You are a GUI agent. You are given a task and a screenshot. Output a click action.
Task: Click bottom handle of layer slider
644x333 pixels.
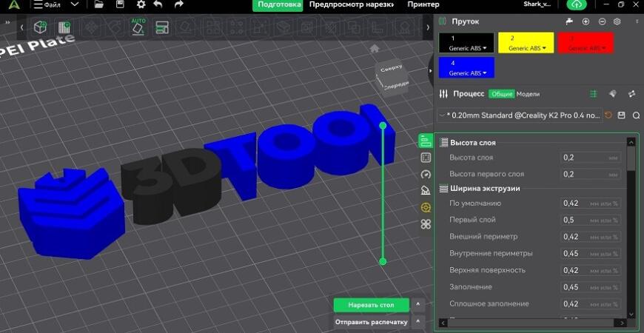(x=383, y=261)
